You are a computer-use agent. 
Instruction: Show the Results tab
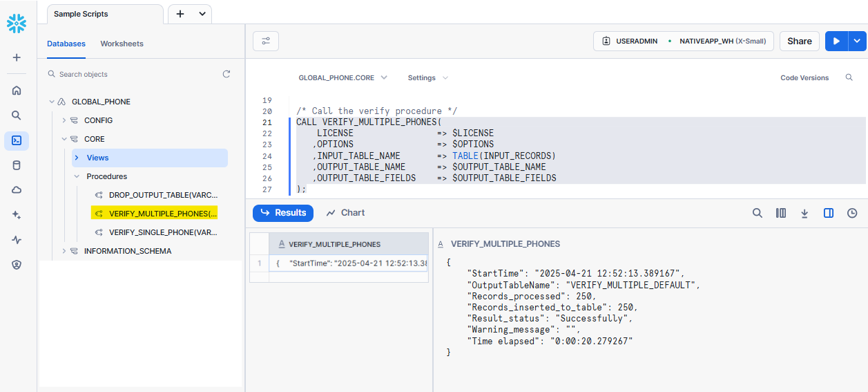[x=283, y=213]
